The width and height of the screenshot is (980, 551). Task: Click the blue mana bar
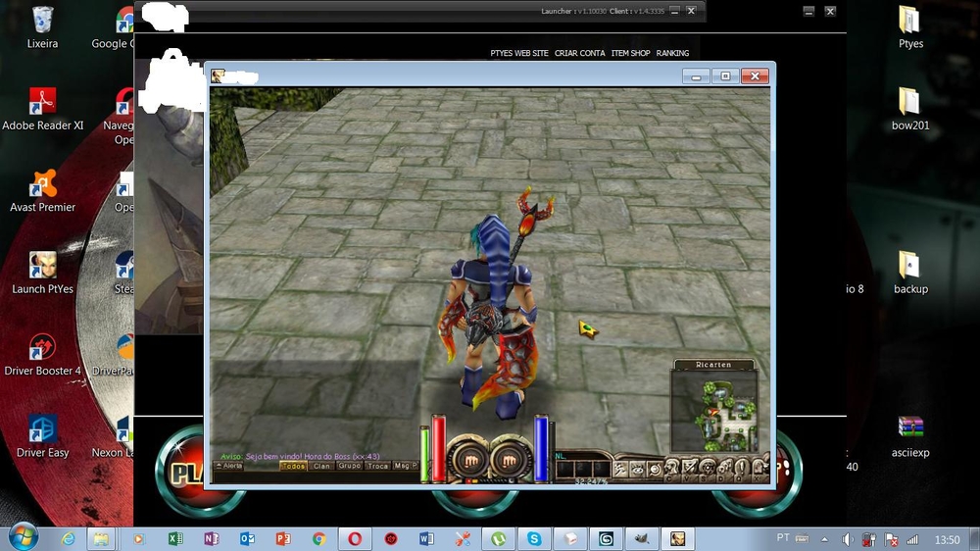(541, 448)
